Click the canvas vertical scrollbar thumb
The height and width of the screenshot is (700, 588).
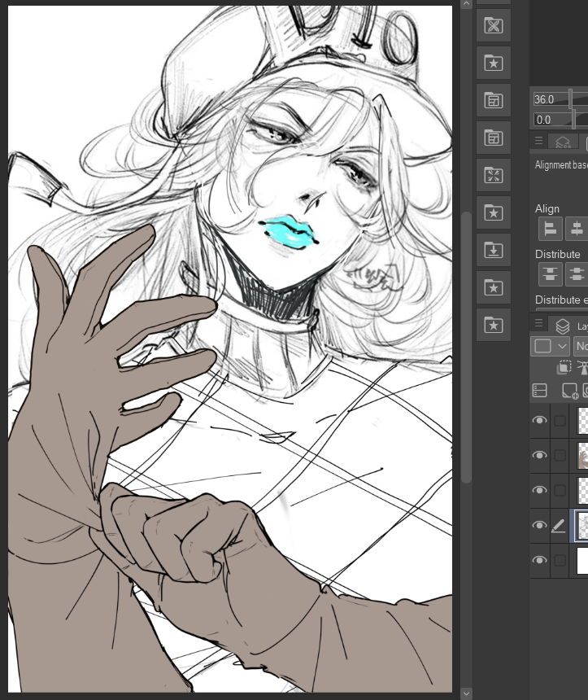coord(466,348)
